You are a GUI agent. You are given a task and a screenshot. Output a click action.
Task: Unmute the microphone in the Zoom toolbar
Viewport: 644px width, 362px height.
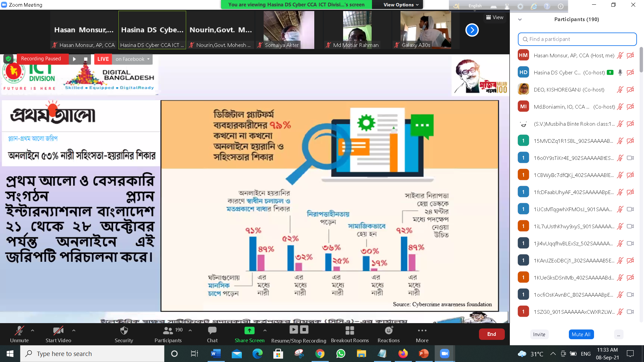19,335
